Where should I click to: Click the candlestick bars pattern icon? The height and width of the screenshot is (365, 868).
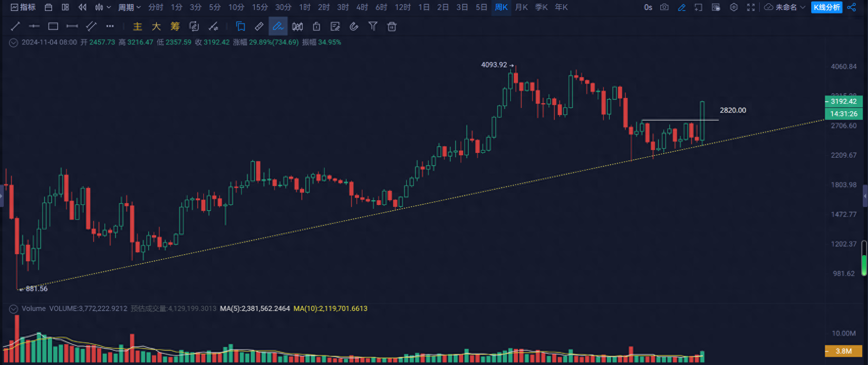click(x=298, y=27)
